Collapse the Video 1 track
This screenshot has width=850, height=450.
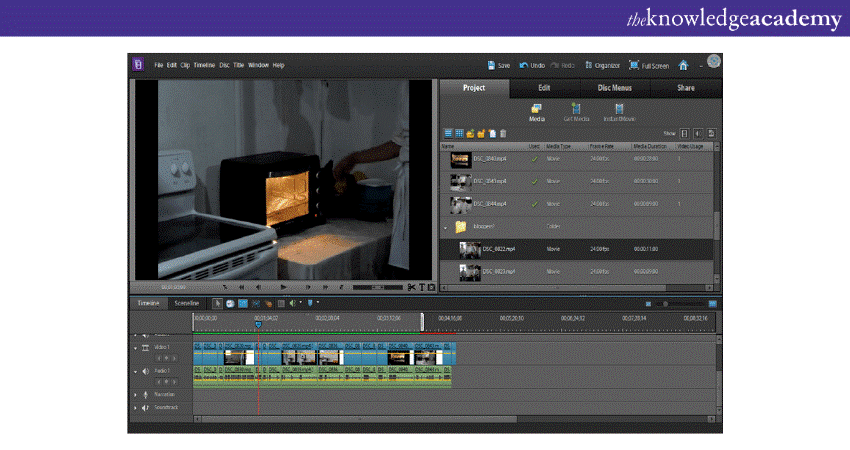[135, 347]
